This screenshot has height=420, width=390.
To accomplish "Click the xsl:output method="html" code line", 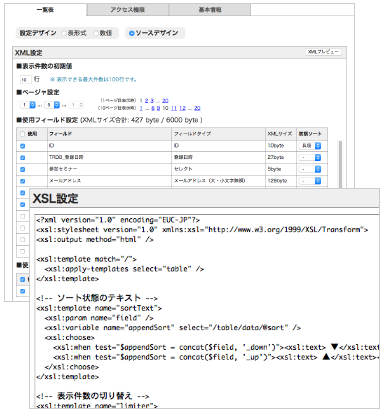I will coord(95,239).
